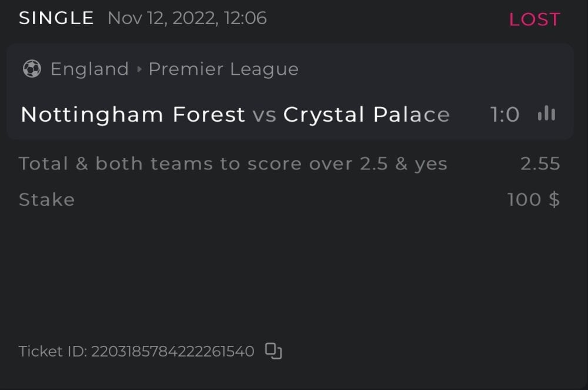The width and height of the screenshot is (588, 390).
Task: Click the 'Ticket ID:' label
Action: click(52, 352)
